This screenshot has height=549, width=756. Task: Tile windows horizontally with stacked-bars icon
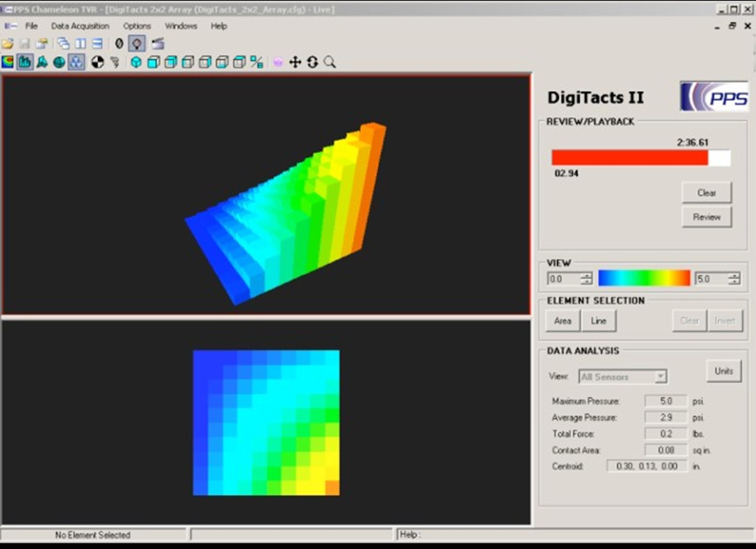(98, 44)
